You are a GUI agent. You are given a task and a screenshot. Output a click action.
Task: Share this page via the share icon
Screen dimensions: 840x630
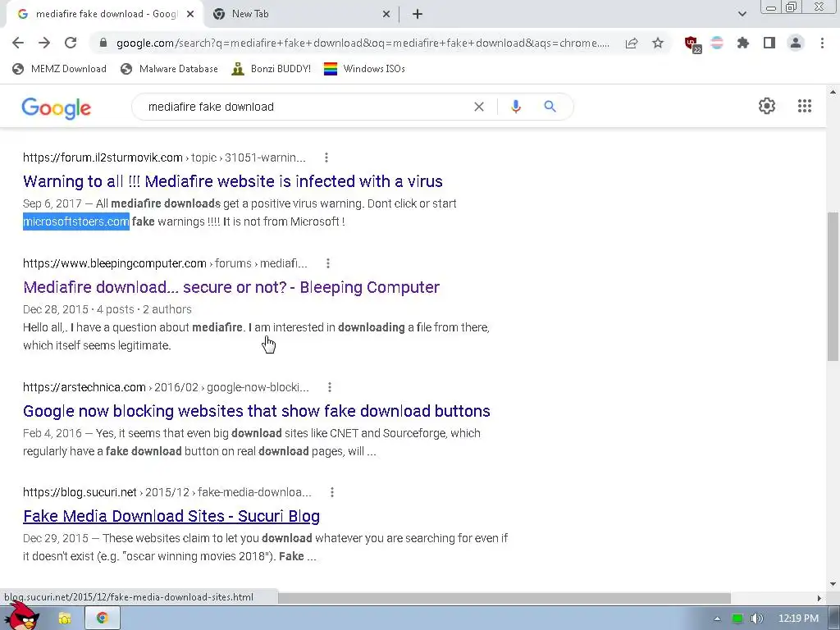[x=632, y=43]
